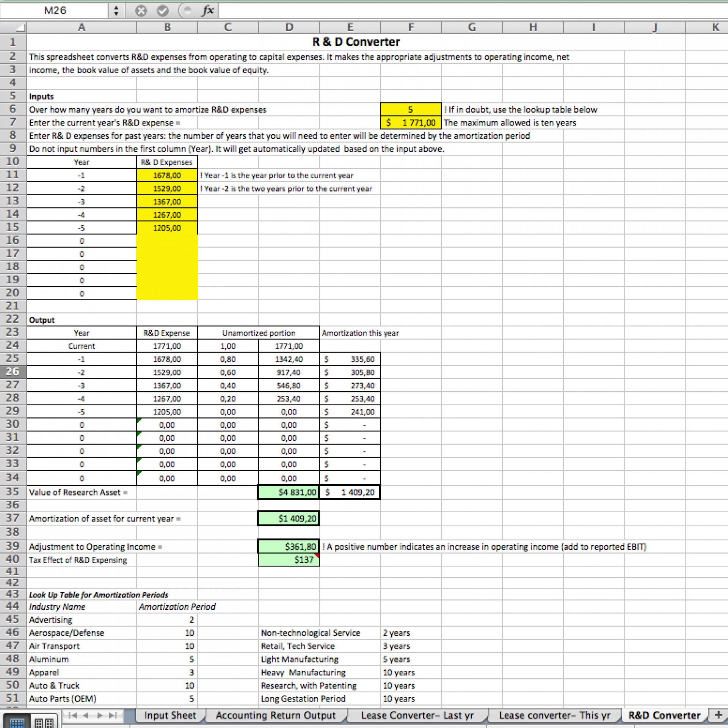This screenshot has height=728, width=728.
Task: Select green cell $361,80
Action: click(289, 546)
